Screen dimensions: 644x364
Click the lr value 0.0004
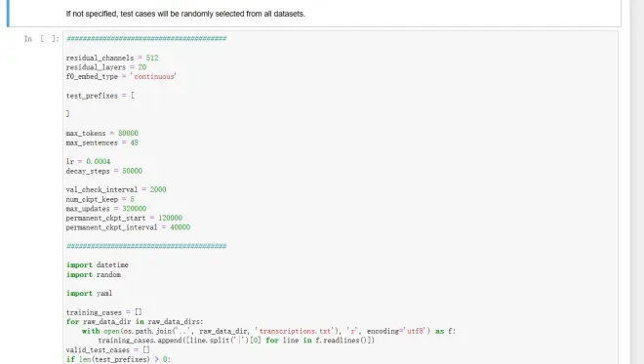click(99, 161)
